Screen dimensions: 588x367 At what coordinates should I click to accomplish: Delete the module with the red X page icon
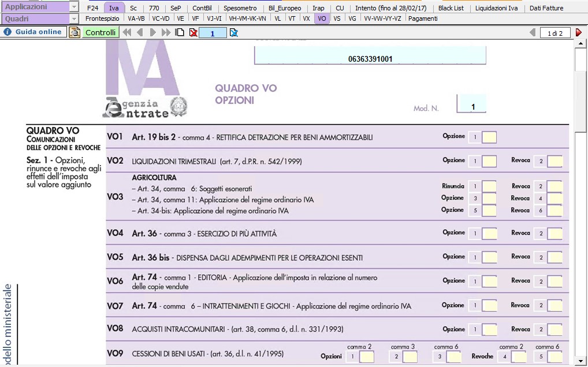(193, 32)
